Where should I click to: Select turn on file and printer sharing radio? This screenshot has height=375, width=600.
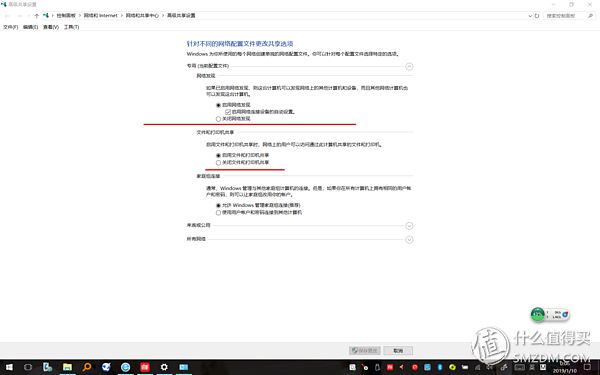(x=218, y=155)
